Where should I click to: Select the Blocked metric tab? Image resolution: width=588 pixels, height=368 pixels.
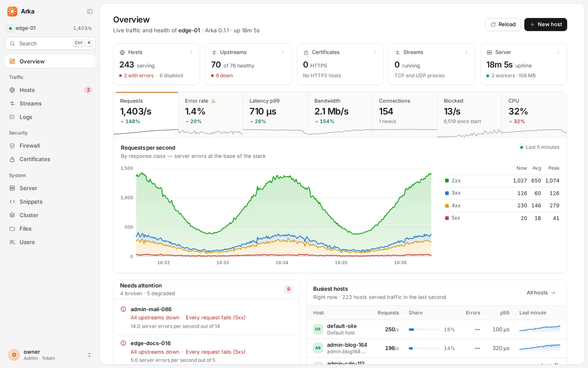pyautogui.click(x=469, y=114)
